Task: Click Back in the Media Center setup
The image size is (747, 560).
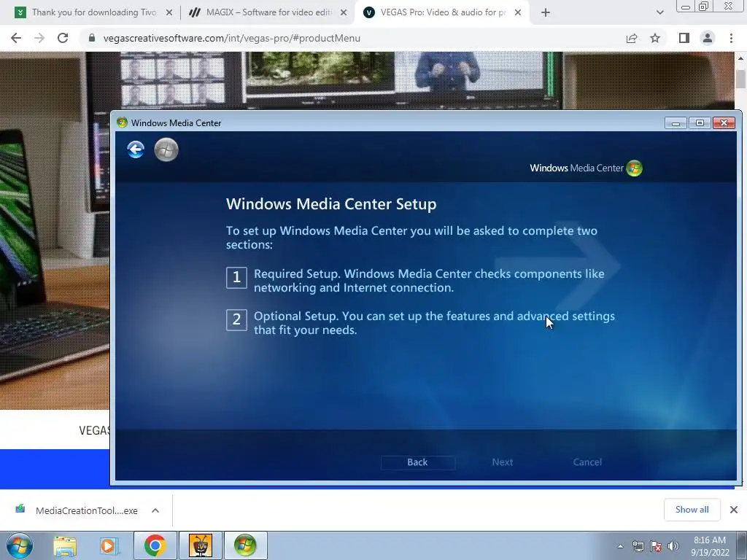Action: (418, 462)
